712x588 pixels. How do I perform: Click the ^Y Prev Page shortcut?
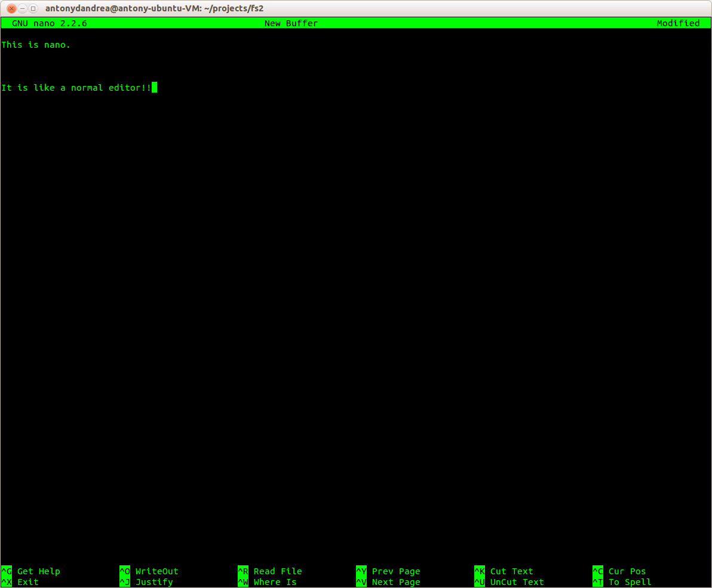[x=388, y=571]
